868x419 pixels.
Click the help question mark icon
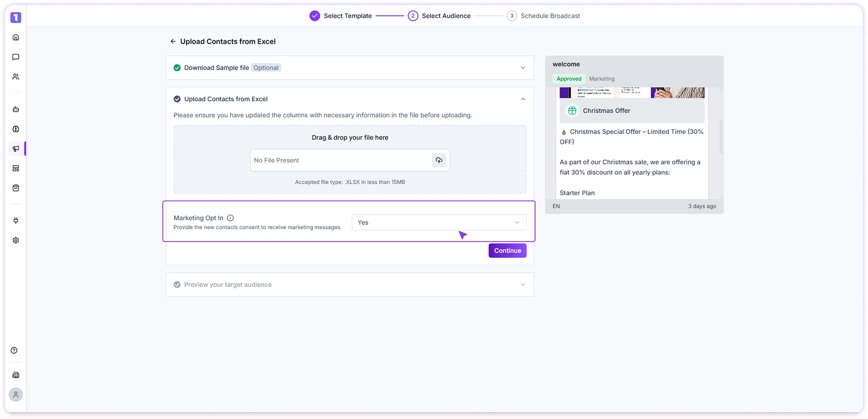click(14, 350)
